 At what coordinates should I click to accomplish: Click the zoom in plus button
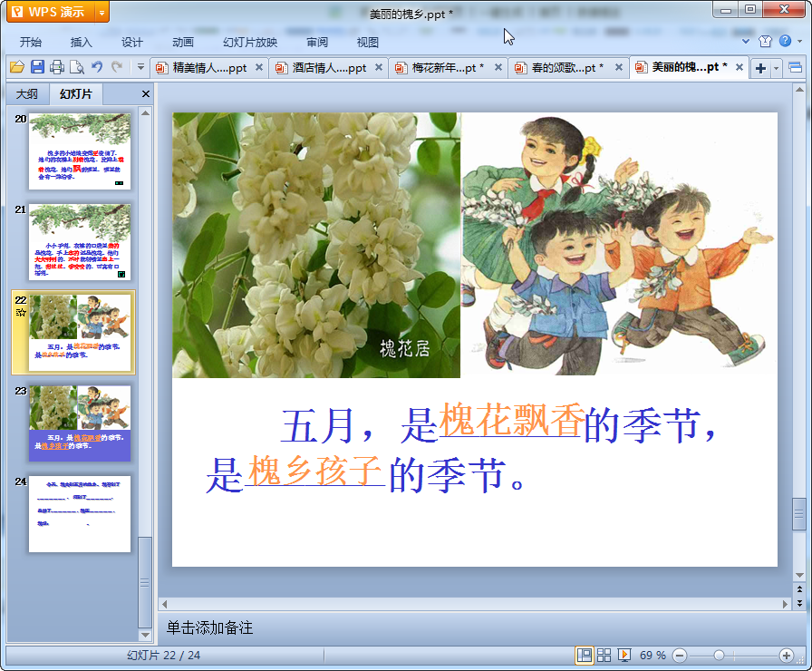(786, 656)
